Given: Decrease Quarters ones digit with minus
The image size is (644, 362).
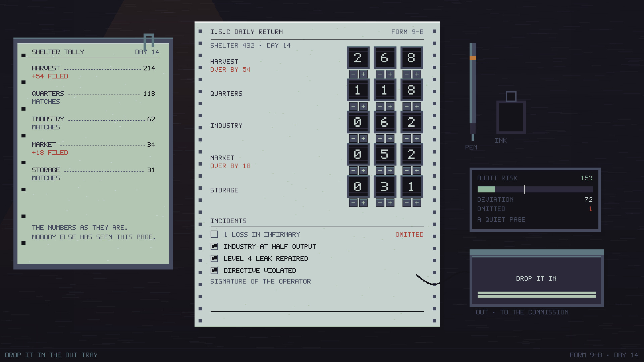Looking at the screenshot, I should [x=407, y=106].
